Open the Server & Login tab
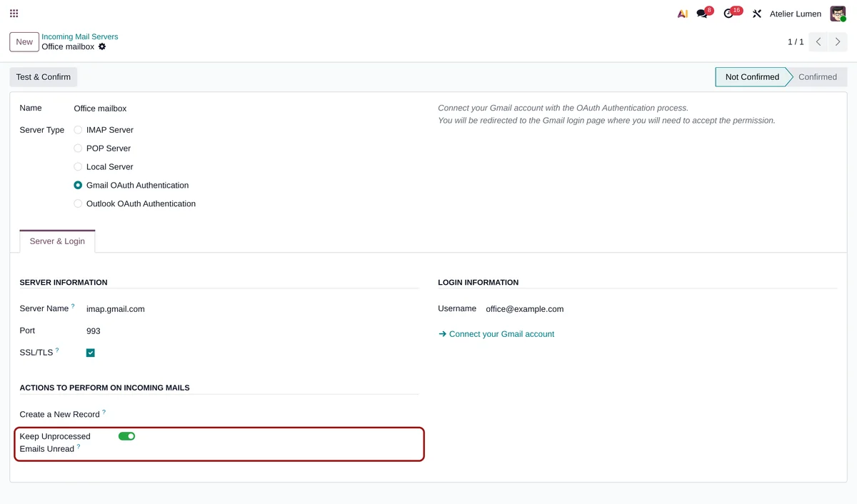Image resolution: width=857 pixels, height=504 pixels. click(57, 241)
